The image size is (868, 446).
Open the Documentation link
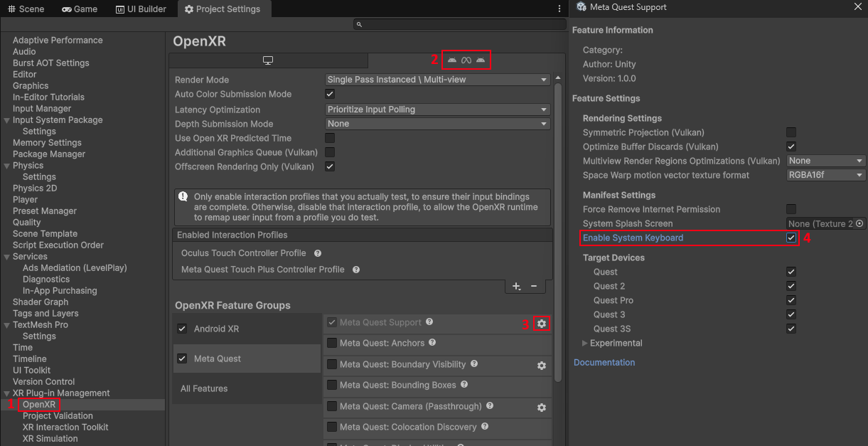604,362
